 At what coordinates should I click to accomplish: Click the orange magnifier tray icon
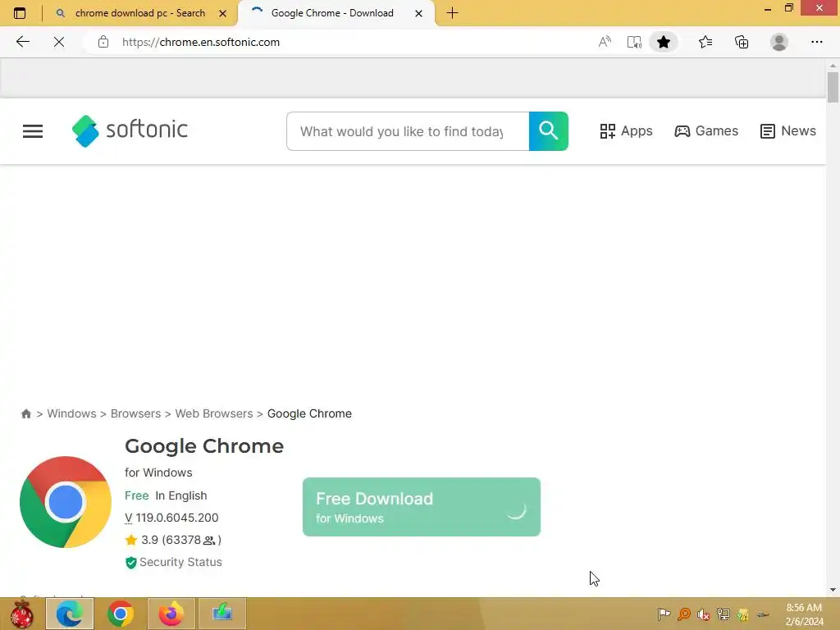click(x=683, y=614)
